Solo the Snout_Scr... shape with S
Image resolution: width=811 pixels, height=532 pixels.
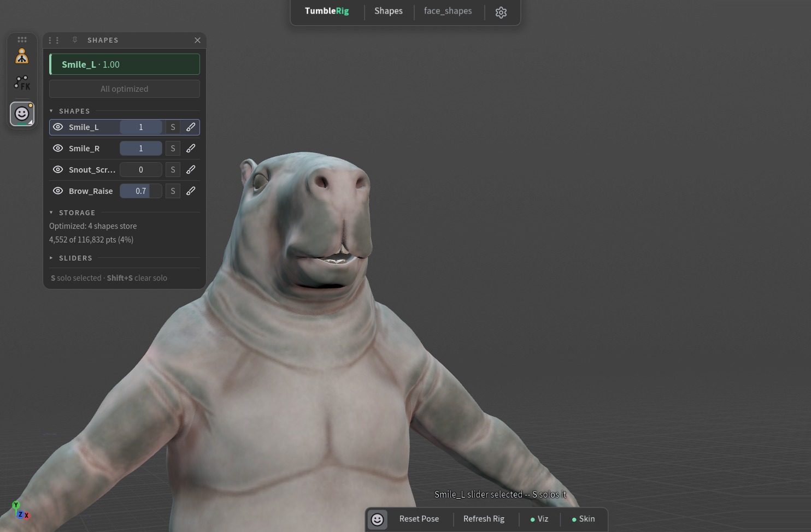click(173, 170)
